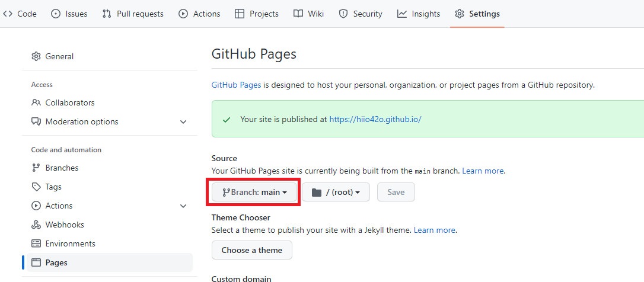Open the published site URL hiio42o.github.io

[375, 120]
